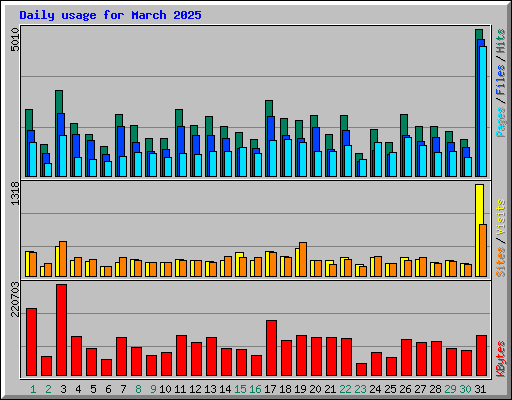Click the red KBytes bar for day 17
The image size is (512, 400).
(x=272, y=348)
